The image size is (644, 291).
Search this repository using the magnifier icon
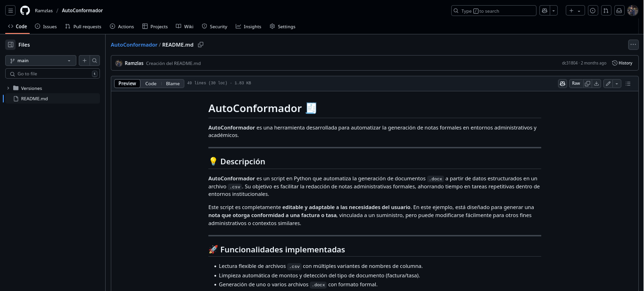[x=95, y=60]
